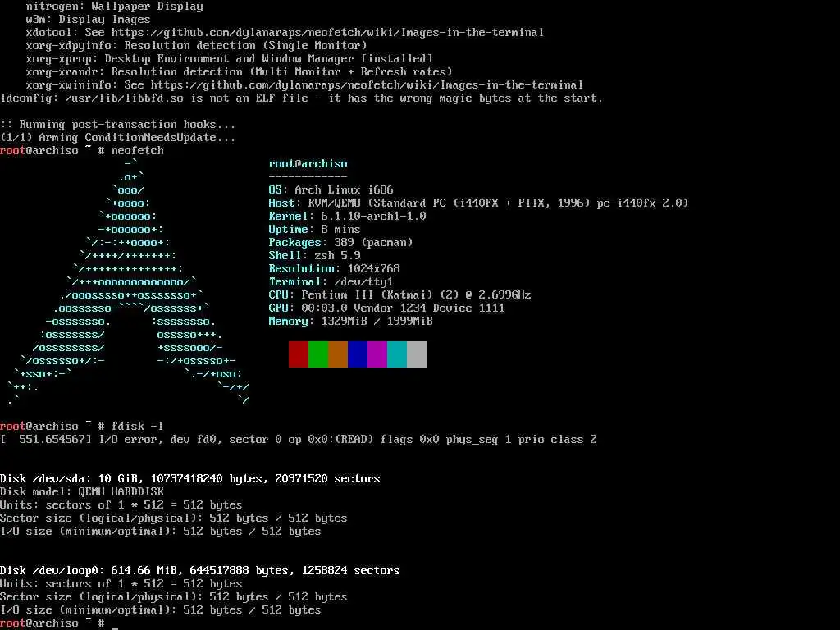This screenshot has width=840, height=630.
Task: Click the github URL on the xorg-xwininfo line
Action: point(367,85)
